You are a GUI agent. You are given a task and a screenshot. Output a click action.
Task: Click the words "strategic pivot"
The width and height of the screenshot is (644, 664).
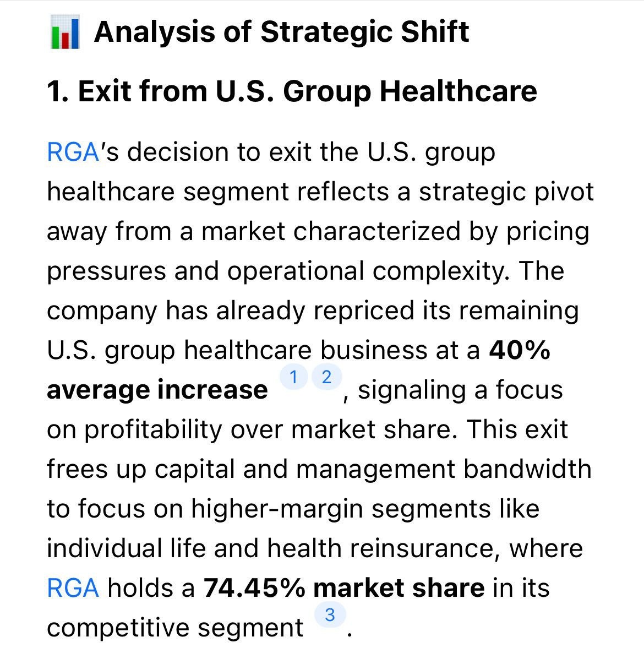[506, 192]
